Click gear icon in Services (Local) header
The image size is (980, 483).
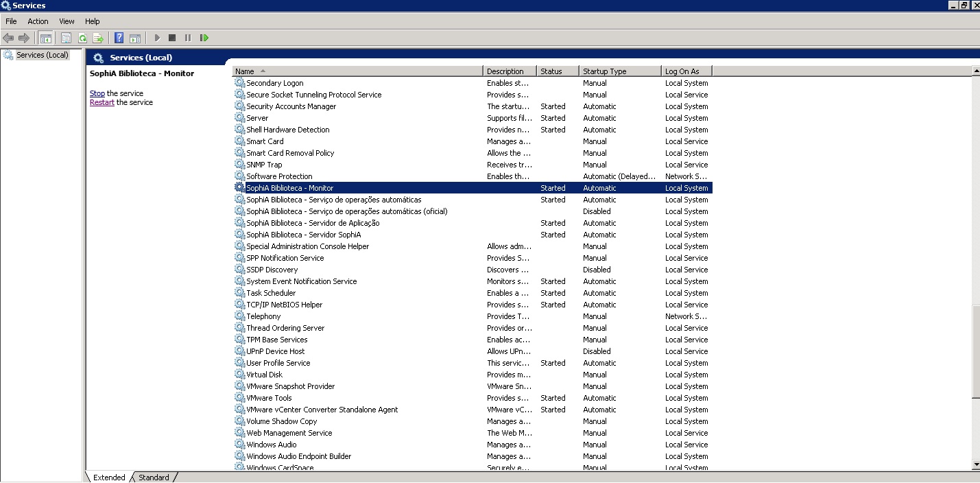[x=99, y=58]
